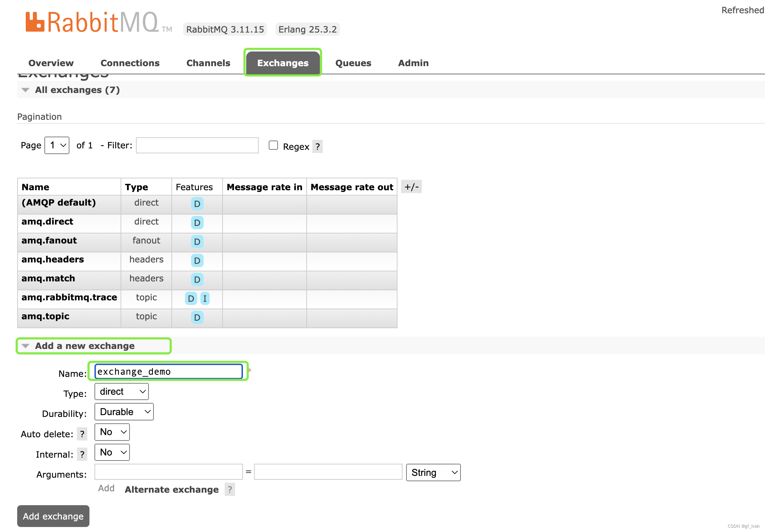Open the Channels tab
765x532 pixels.
coord(208,63)
